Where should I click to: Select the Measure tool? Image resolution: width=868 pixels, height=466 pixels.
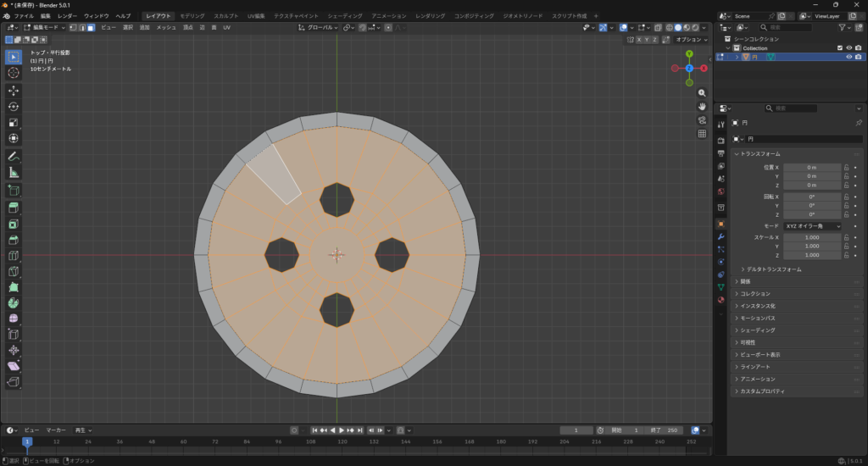14,172
